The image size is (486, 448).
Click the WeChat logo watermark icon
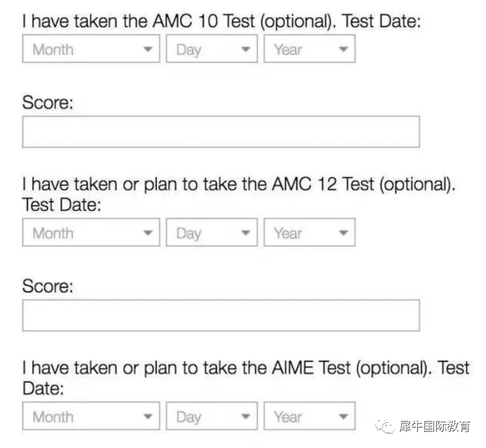coord(385,427)
